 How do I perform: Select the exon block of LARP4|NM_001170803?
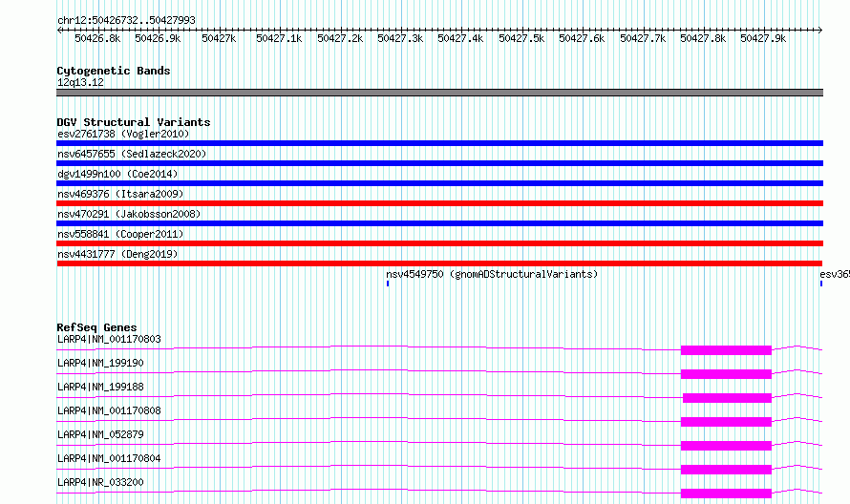click(x=726, y=350)
